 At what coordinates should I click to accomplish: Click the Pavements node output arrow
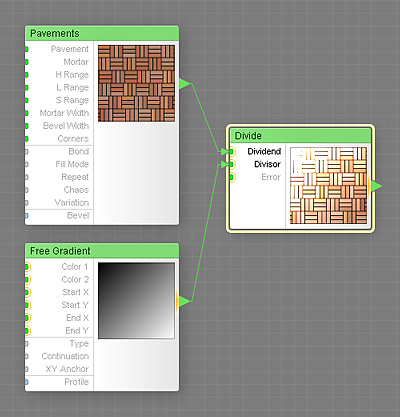point(184,84)
